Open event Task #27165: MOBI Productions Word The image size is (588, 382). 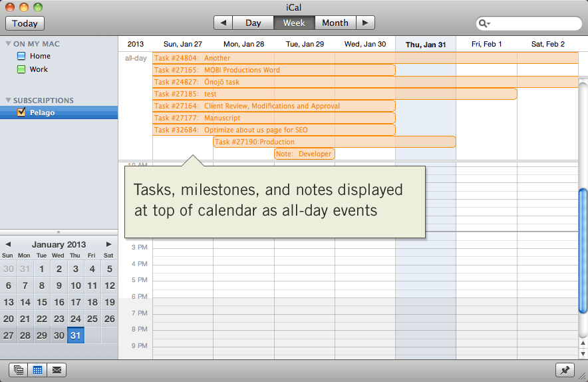pyautogui.click(x=274, y=70)
